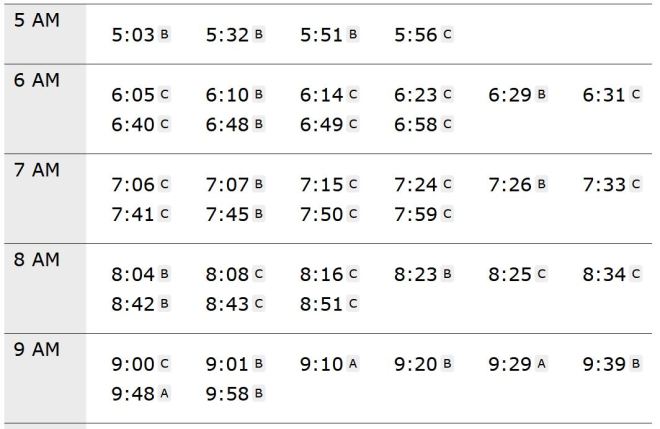Image resolution: width=660 pixels, height=429 pixels.
Task: Choose the 7:26 departure time
Action: [x=510, y=184]
